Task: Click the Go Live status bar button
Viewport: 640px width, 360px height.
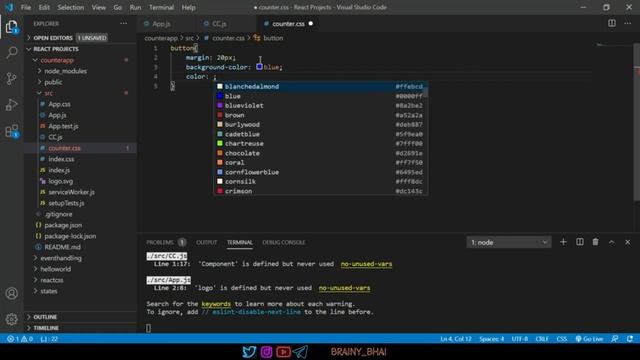Action: point(589,339)
